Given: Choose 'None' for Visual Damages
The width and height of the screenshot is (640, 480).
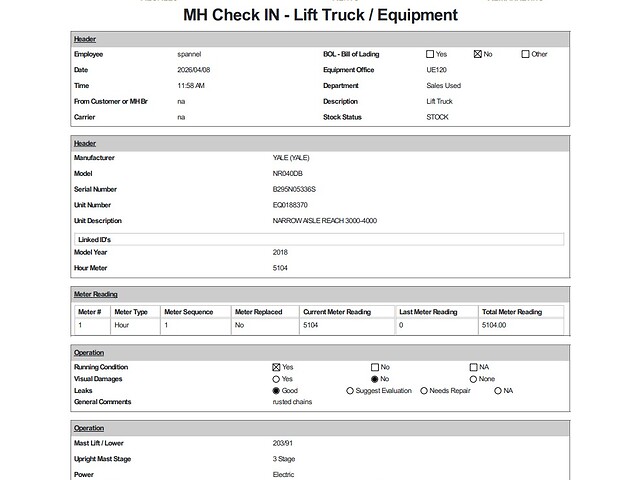Looking at the screenshot, I should (x=474, y=379).
